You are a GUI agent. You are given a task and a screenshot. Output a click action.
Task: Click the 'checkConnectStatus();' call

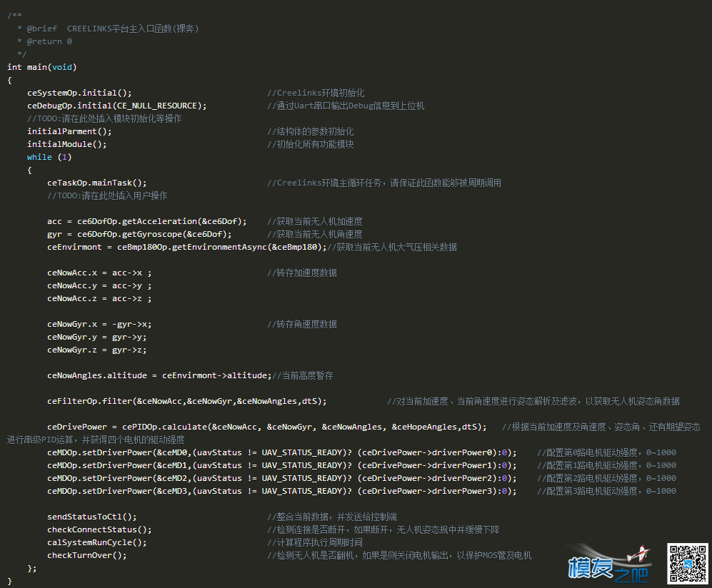click(99, 530)
